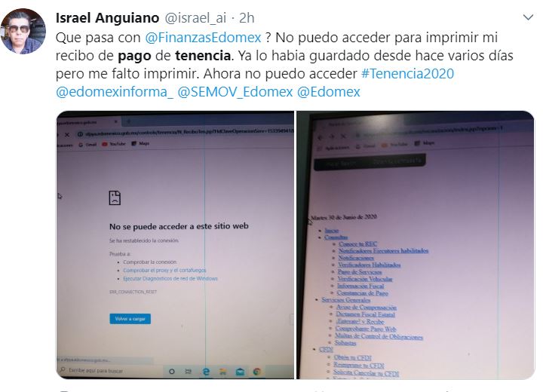View the left error page photo

175,245
